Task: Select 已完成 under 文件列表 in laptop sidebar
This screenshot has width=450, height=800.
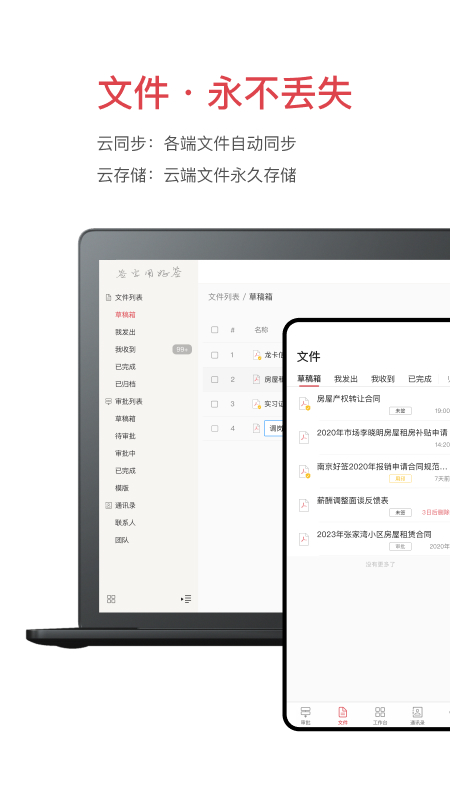Action: click(x=125, y=367)
